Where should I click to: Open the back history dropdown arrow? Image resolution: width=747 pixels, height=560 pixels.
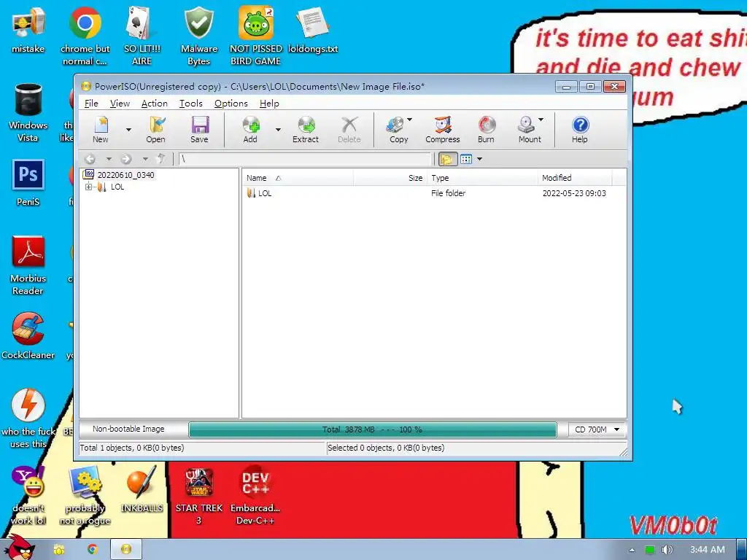click(x=109, y=159)
